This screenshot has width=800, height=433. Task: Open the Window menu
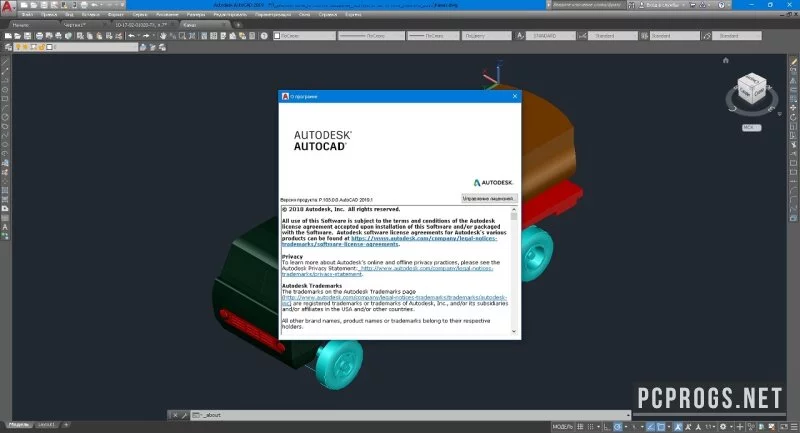coord(304,15)
